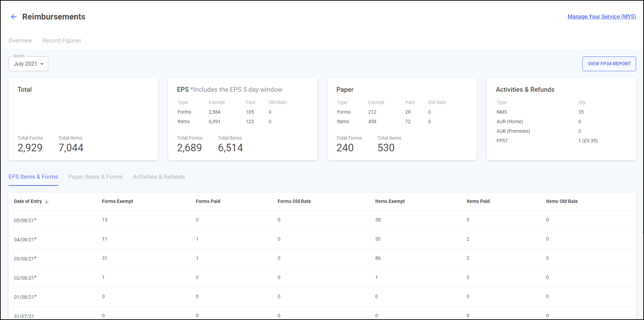The width and height of the screenshot is (644, 320).
Task: Click the Items Old Rate column header
Action: click(561, 201)
